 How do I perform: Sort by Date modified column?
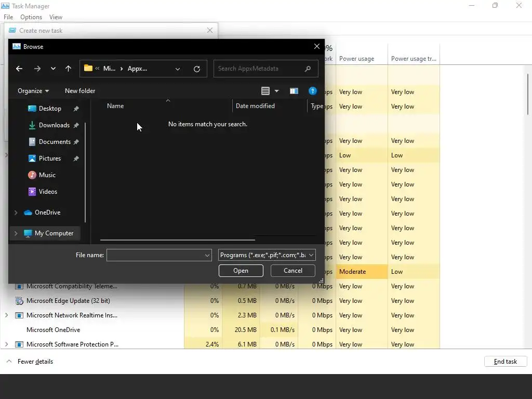tap(255, 106)
